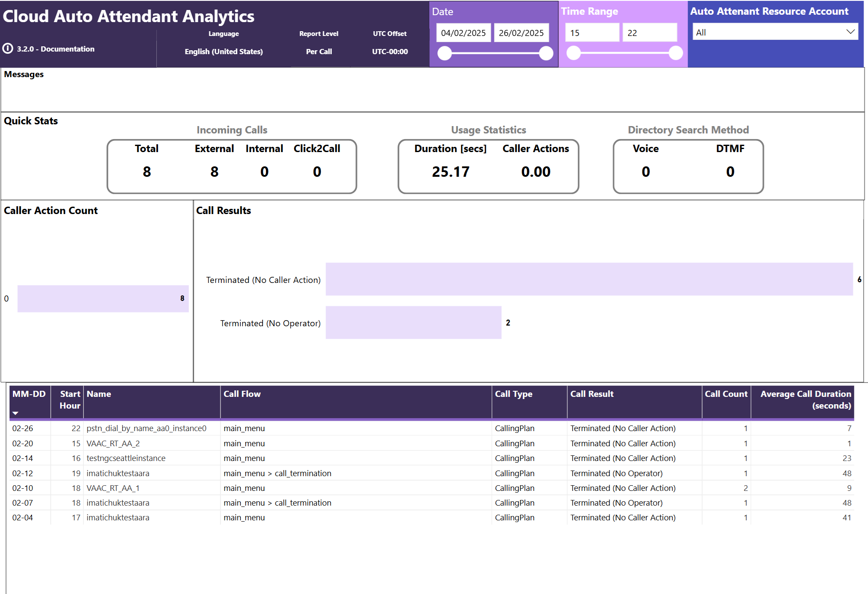Click the MM-DD sort descending arrow

16,413
